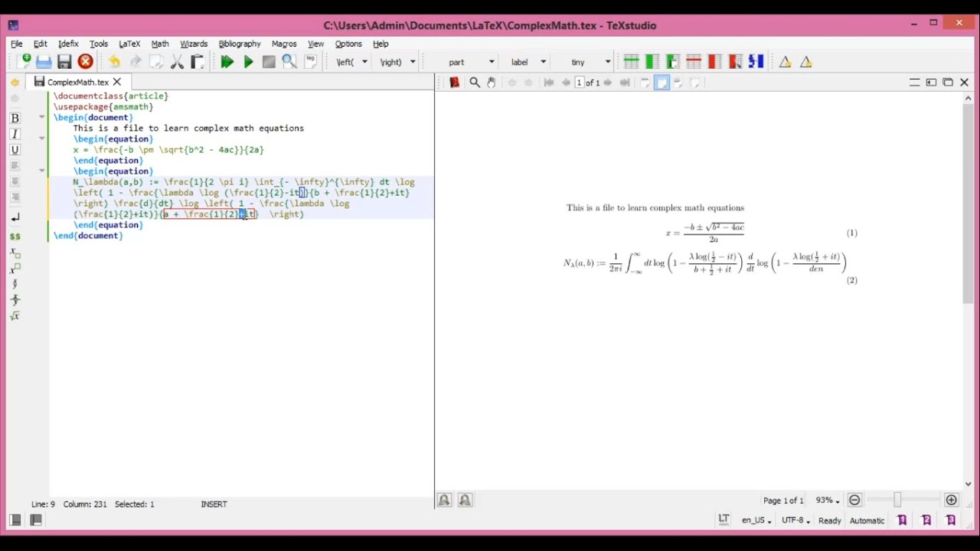Click the Automatic status bar label
This screenshot has height=551, width=980.
(867, 520)
